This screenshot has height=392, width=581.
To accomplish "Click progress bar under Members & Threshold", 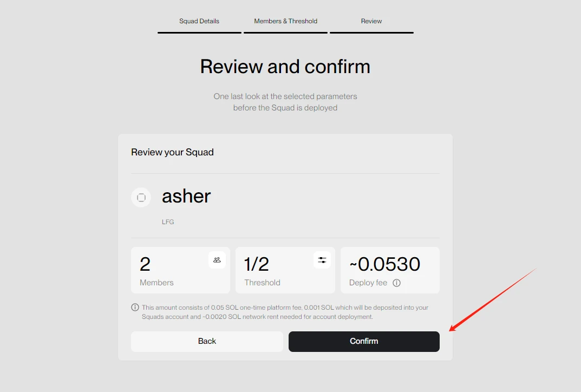I will pyautogui.click(x=285, y=32).
